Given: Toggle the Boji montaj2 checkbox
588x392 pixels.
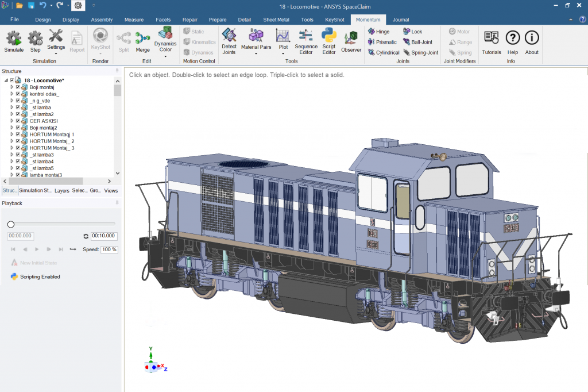Looking at the screenshot, I should pyautogui.click(x=18, y=128).
